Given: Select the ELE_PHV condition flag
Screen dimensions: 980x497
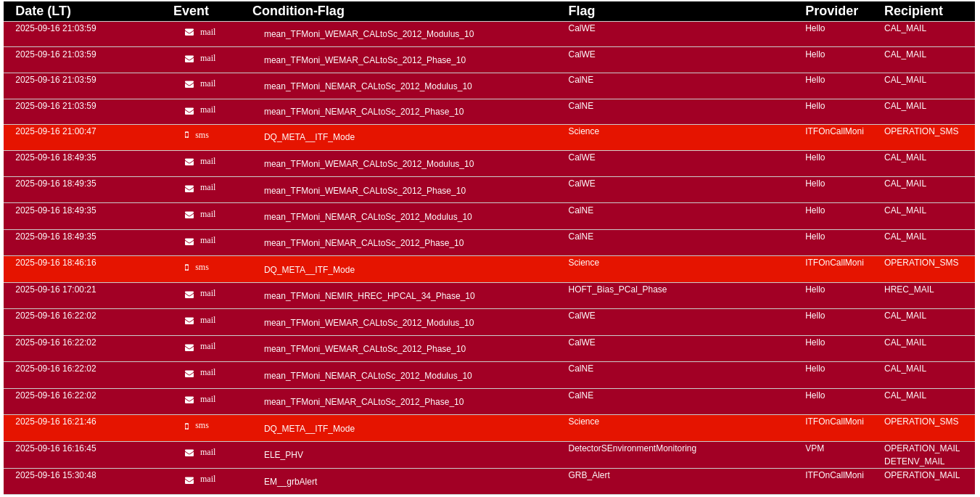Looking at the screenshot, I should point(284,455).
